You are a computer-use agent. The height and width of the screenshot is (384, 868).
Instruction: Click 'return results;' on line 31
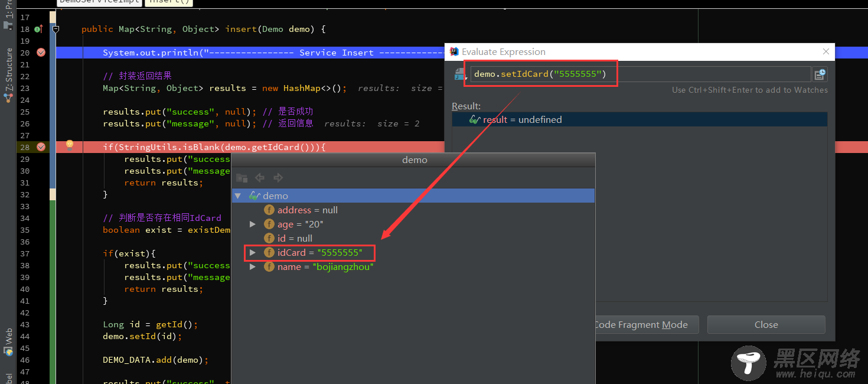(164, 183)
